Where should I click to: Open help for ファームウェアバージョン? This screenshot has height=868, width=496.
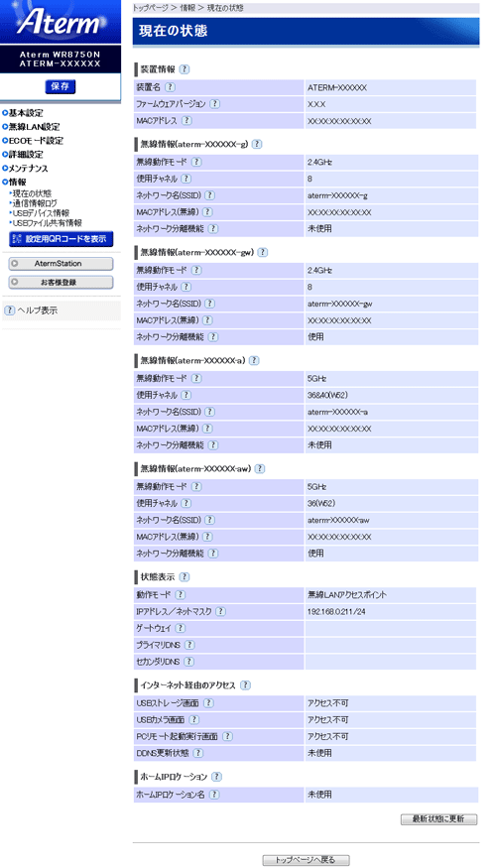click(x=215, y=104)
